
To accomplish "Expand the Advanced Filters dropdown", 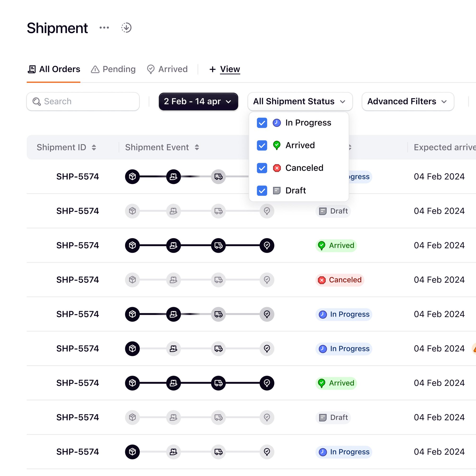I will pyautogui.click(x=407, y=102).
